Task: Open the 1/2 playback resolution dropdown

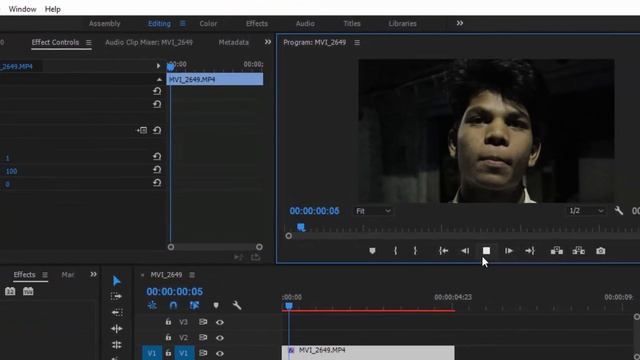Action: (587, 211)
